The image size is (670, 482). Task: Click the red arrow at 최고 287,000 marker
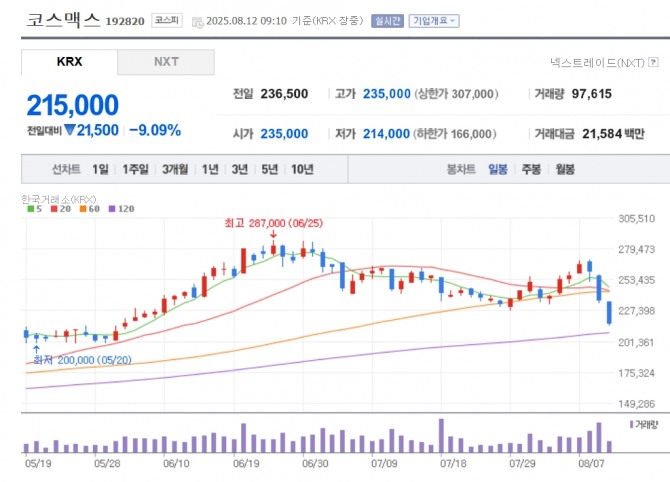pos(273,236)
